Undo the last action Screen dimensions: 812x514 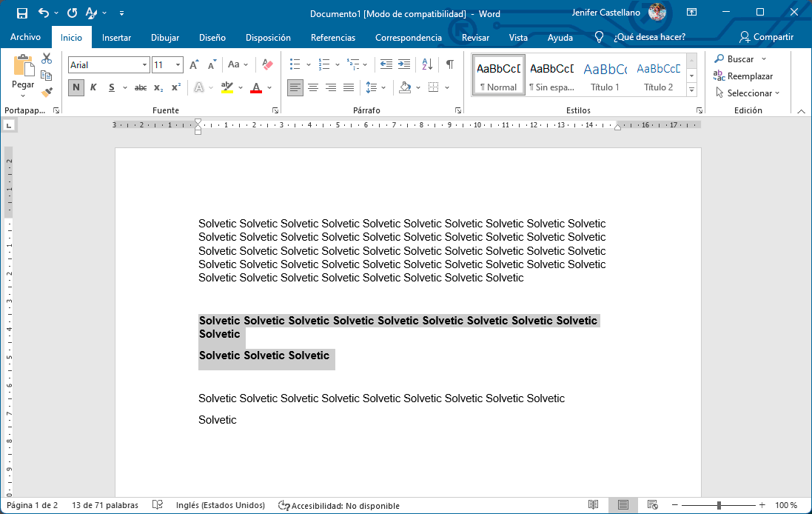coord(44,13)
